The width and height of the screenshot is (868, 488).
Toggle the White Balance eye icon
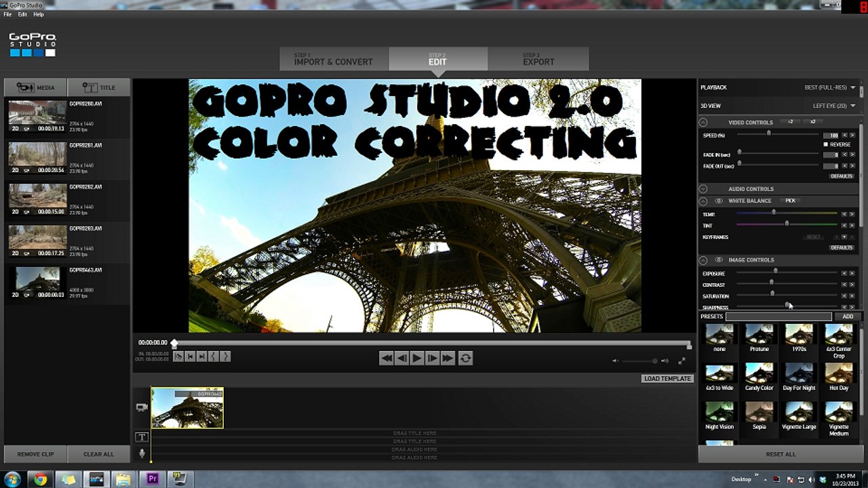point(718,201)
